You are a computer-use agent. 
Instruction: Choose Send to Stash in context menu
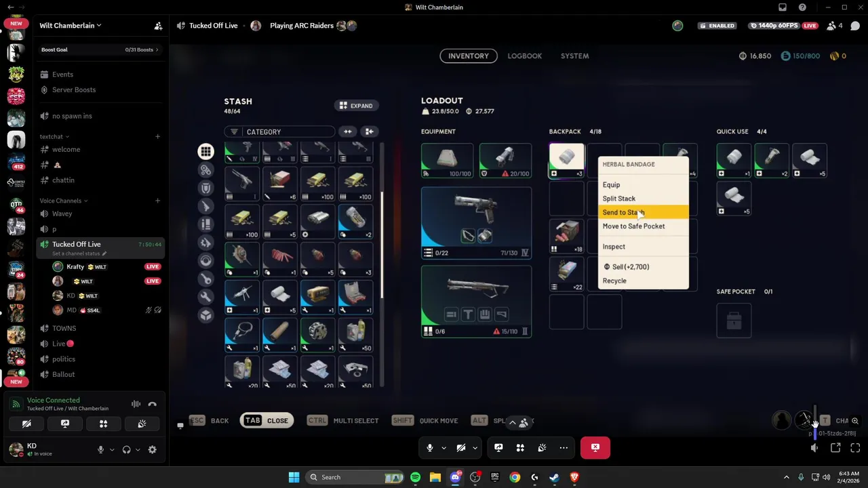tap(643, 212)
